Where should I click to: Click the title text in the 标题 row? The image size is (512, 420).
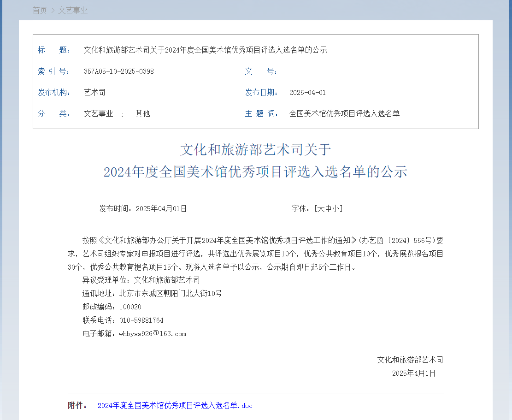[205, 50]
